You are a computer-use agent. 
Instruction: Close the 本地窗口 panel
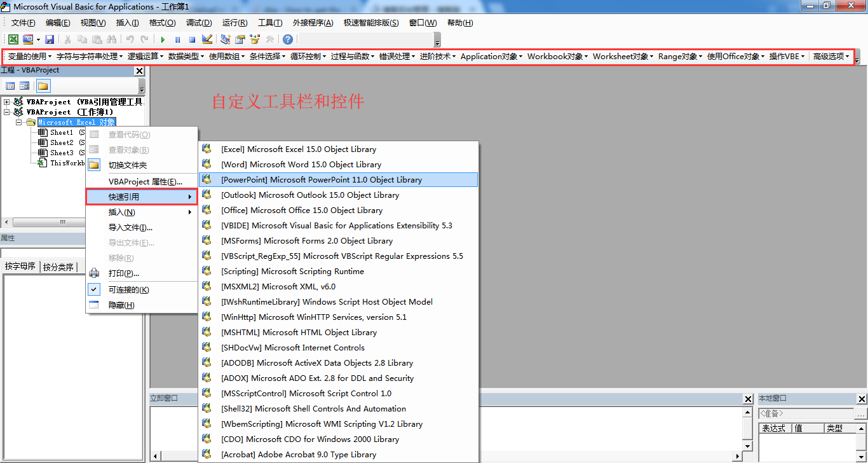(862, 399)
